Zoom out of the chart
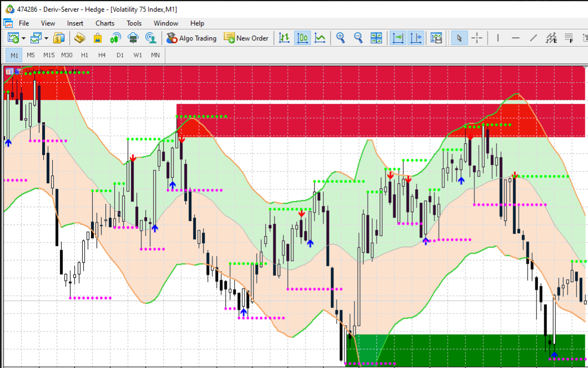Image resolution: width=588 pixels, height=368 pixels. point(358,38)
